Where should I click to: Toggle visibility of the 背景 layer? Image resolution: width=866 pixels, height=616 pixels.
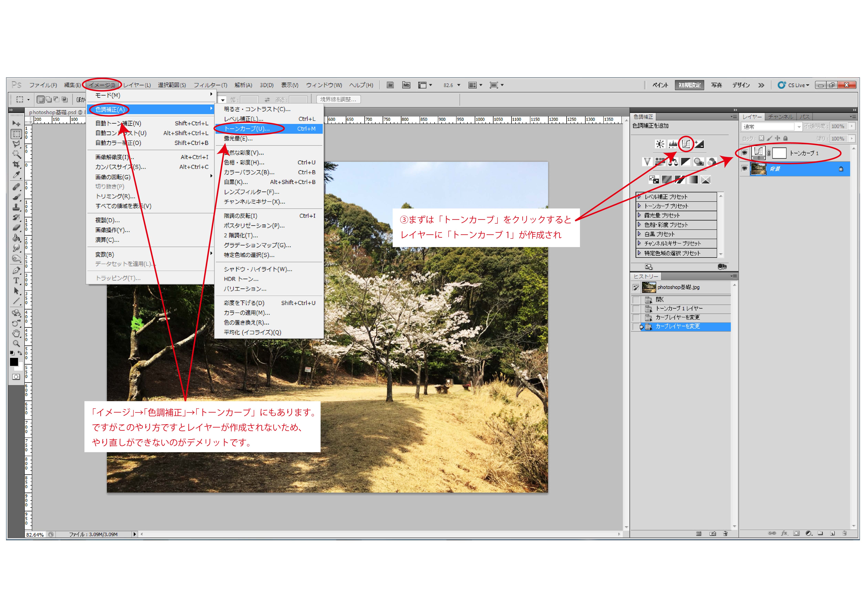pyautogui.click(x=744, y=168)
